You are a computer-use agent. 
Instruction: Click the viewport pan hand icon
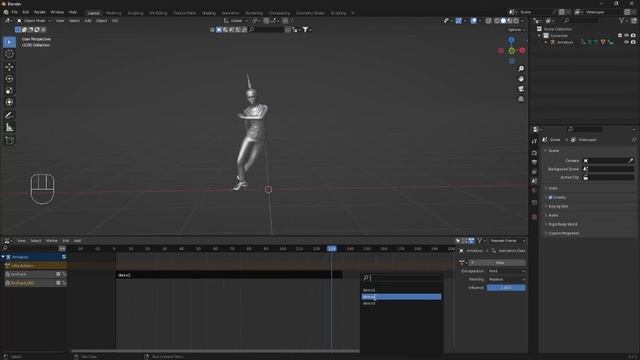[521, 79]
